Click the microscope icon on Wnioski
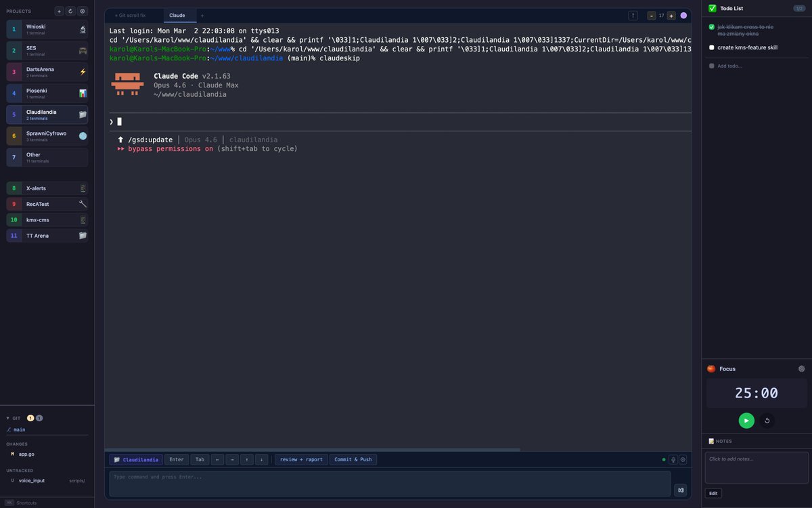Image resolution: width=812 pixels, height=508 pixels. click(x=83, y=29)
